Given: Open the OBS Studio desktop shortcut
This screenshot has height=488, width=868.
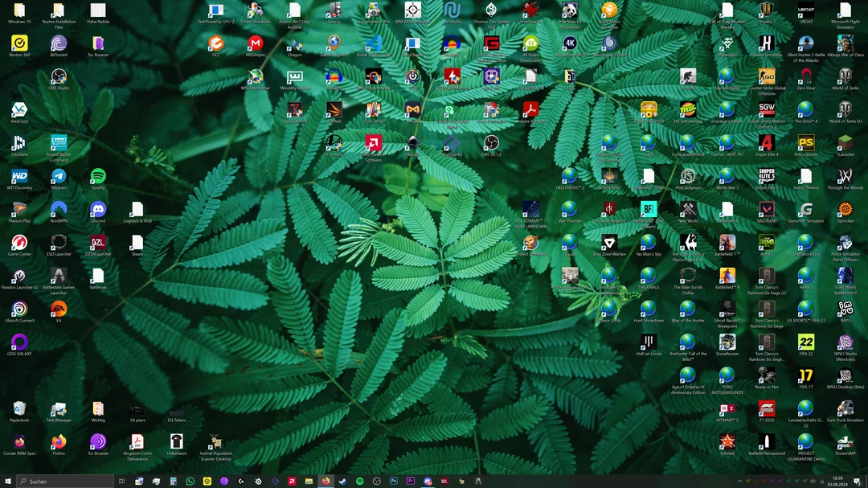Looking at the screenshot, I should point(59,77).
